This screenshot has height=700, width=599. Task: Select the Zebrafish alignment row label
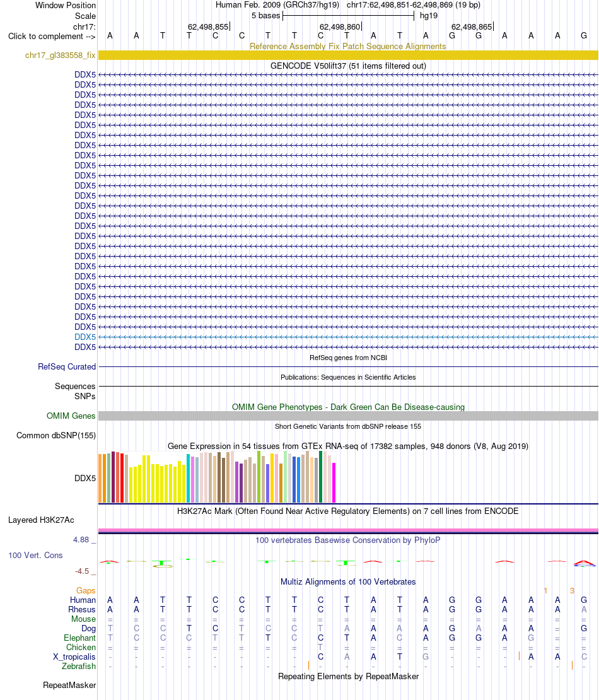[x=79, y=666]
